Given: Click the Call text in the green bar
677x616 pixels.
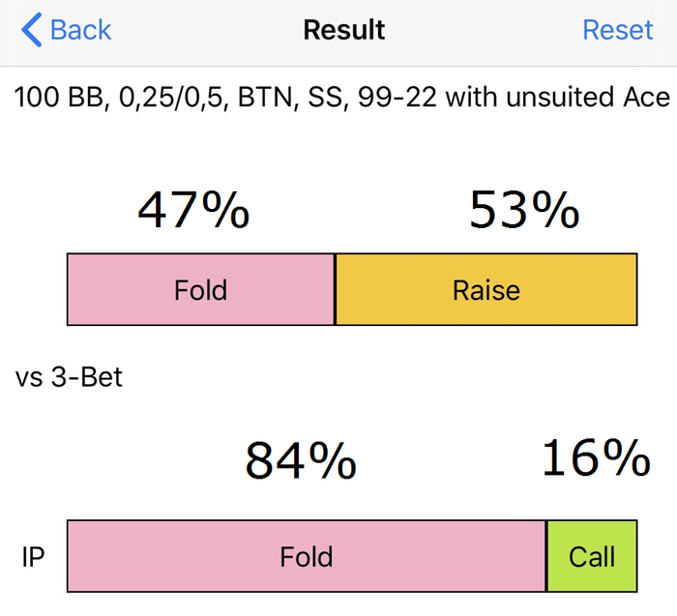Looking at the screenshot, I should point(592,556).
